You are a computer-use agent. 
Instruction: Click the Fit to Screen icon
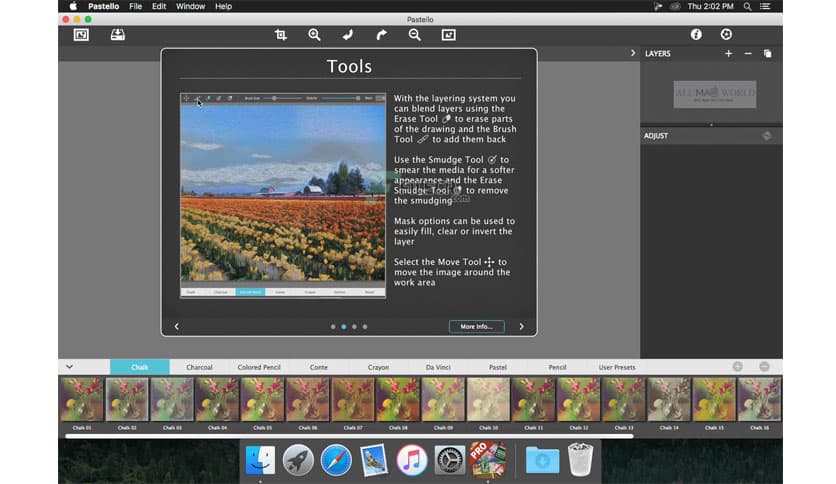(x=448, y=35)
